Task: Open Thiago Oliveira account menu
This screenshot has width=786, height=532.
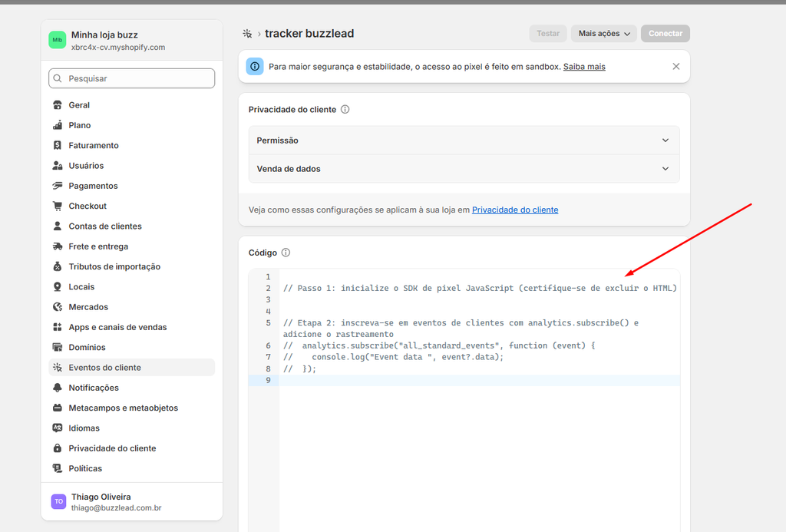Action: pyautogui.click(x=131, y=501)
